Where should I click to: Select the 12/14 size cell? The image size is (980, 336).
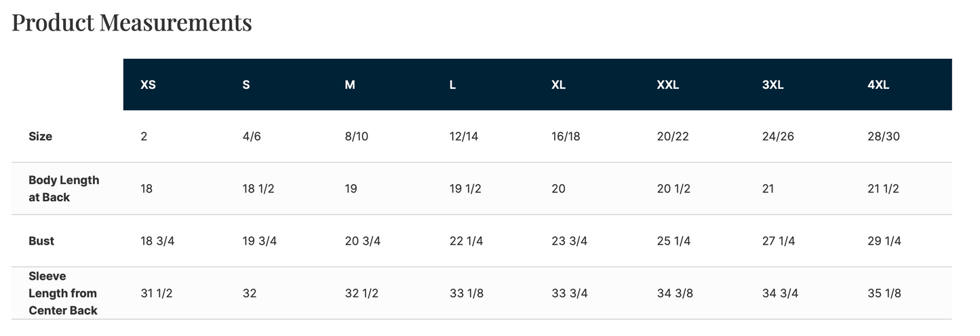[x=464, y=136]
